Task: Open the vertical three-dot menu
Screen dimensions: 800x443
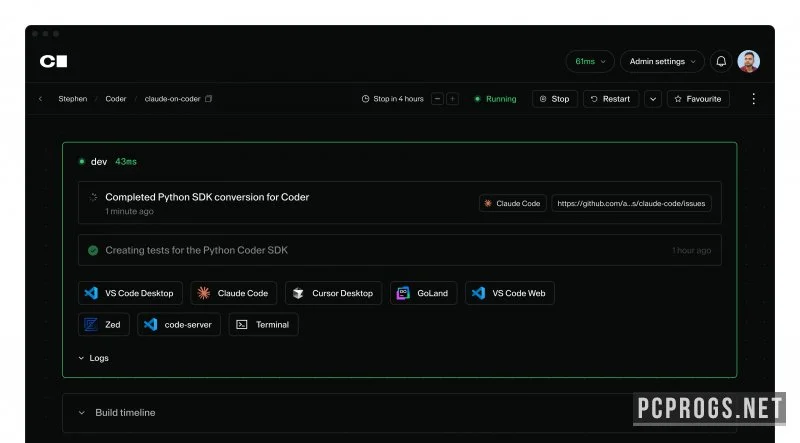Action: pos(754,99)
